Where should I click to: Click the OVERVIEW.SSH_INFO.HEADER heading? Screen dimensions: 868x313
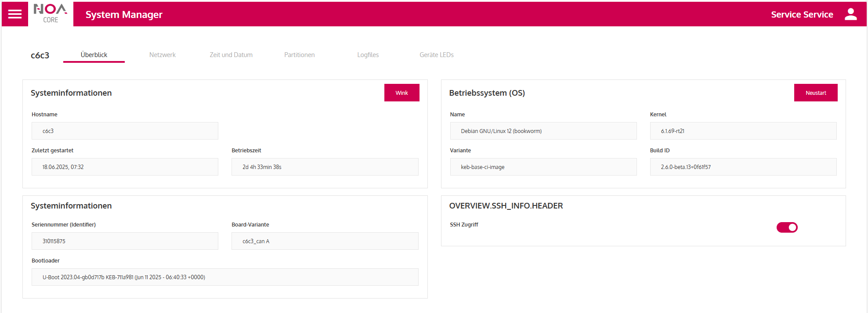(x=506, y=206)
